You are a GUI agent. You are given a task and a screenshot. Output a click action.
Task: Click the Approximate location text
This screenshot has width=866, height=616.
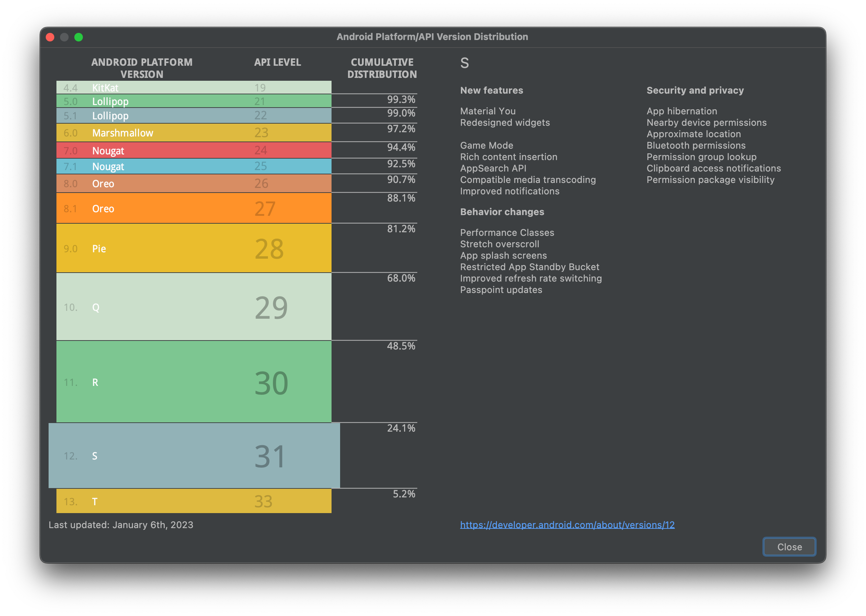coord(693,134)
